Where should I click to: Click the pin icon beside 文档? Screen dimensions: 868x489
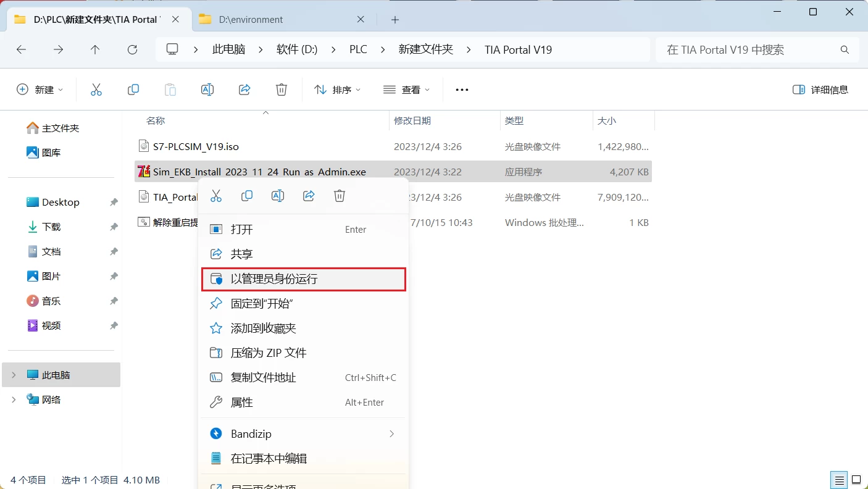coord(114,251)
